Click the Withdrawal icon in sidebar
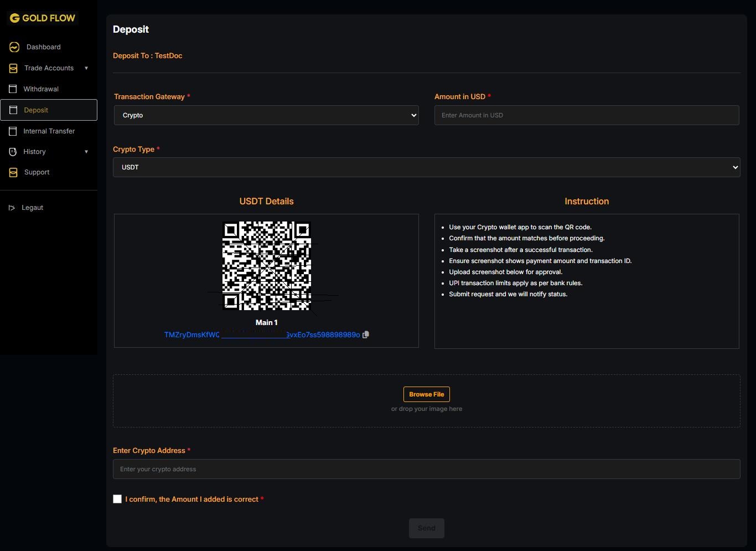Image resolution: width=756 pixels, height=551 pixels. (13, 89)
